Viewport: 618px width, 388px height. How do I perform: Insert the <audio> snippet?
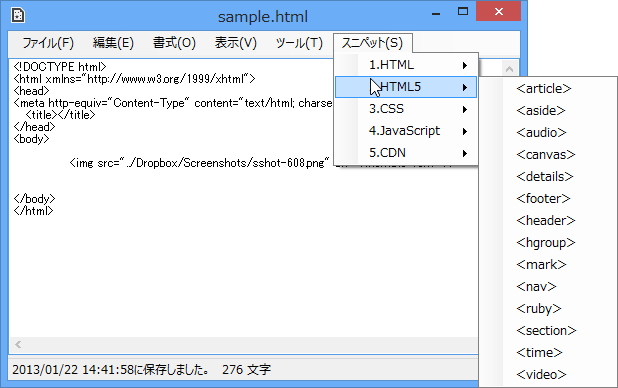click(548, 133)
